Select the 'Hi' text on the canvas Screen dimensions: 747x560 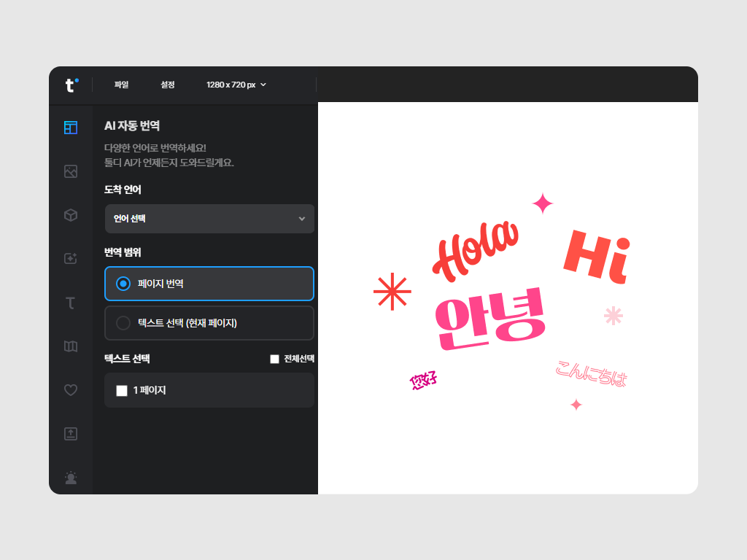point(597,257)
